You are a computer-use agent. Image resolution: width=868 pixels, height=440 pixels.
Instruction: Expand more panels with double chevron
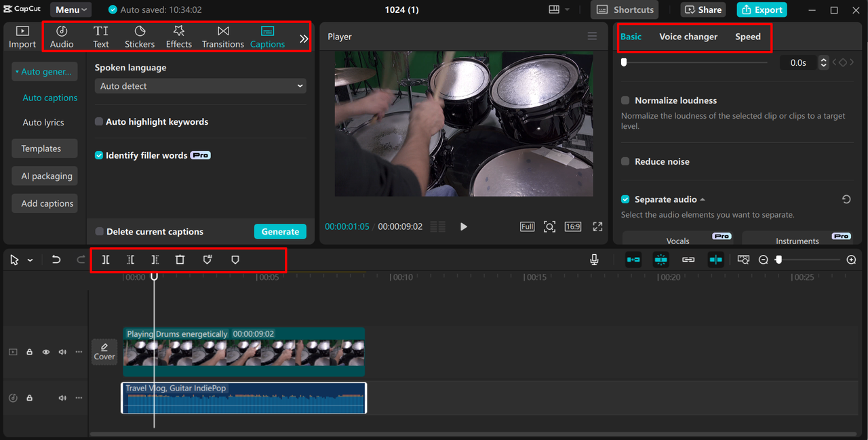(304, 39)
